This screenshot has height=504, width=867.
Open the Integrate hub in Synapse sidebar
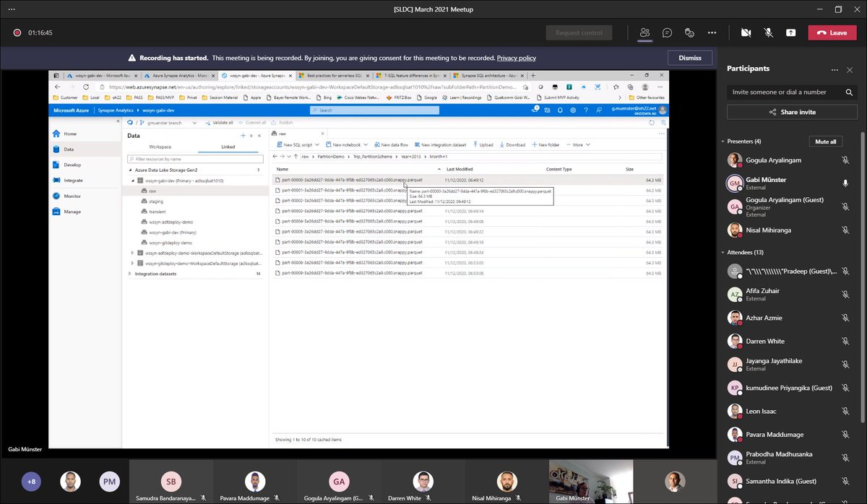click(x=73, y=181)
